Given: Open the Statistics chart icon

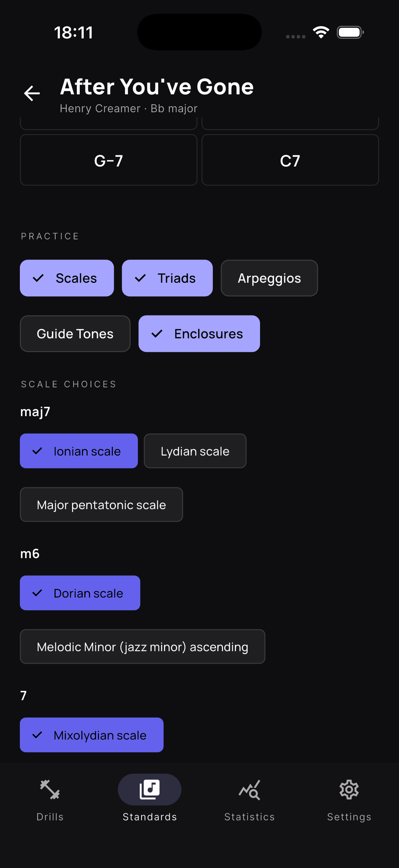Looking at the screenshot, I should tap(249, 789).
